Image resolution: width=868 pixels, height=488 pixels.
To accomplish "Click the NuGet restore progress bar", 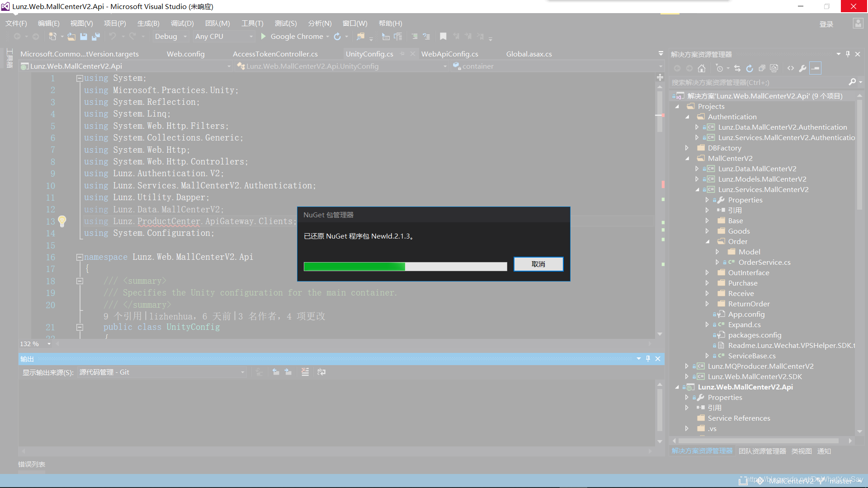I will [405, 267].
